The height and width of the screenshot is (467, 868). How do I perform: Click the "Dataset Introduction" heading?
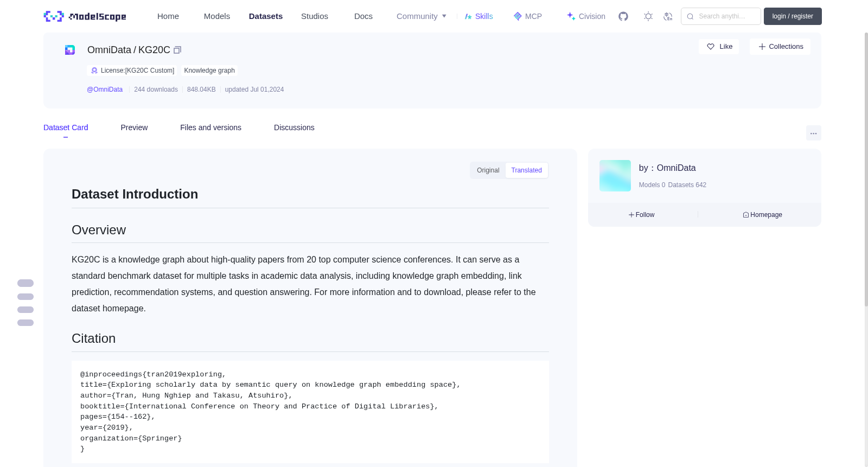pyautogui.click(x=135, y=194)
